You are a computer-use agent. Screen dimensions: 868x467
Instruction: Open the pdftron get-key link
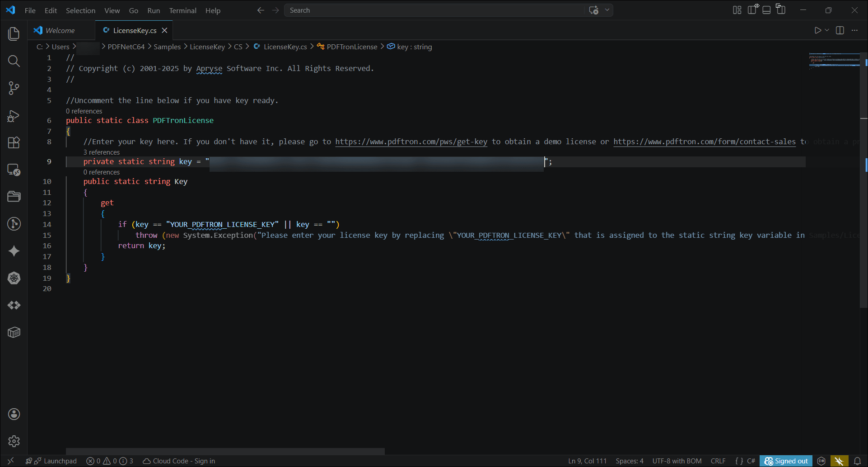tap(411, 142)
